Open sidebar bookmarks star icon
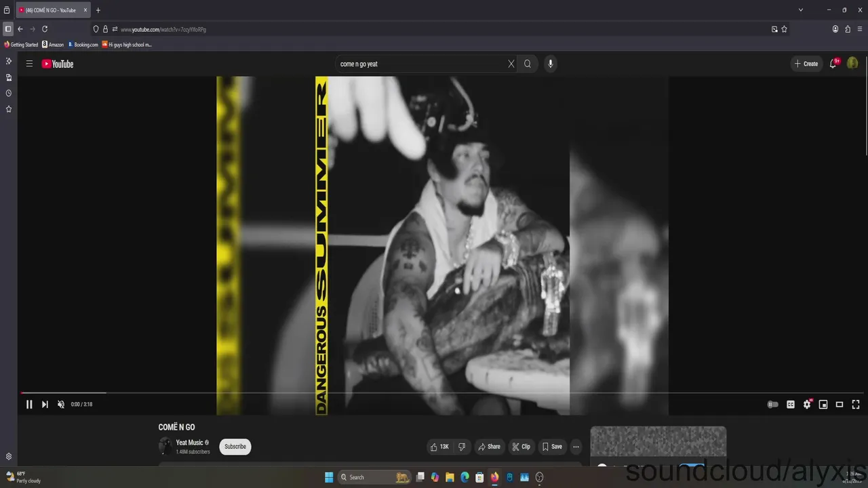 coord(9,109)
